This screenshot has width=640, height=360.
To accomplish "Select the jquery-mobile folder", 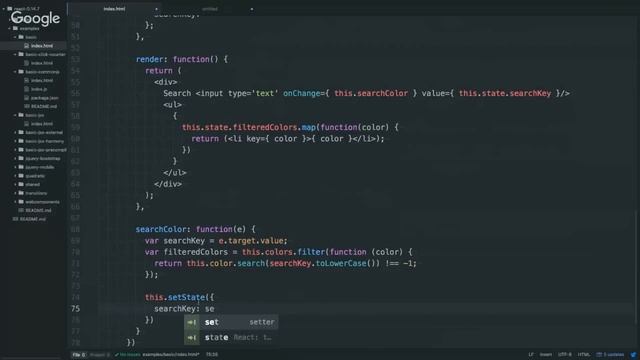I will [40, 167].
